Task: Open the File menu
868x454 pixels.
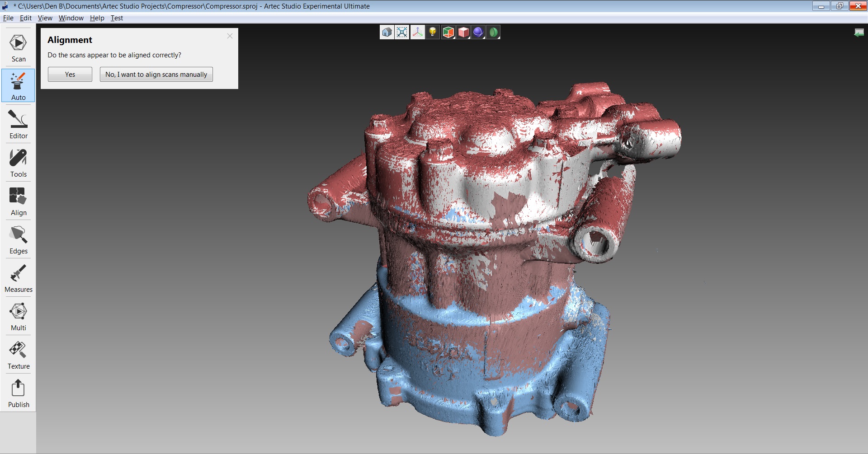Action: [x=8, y=18]
